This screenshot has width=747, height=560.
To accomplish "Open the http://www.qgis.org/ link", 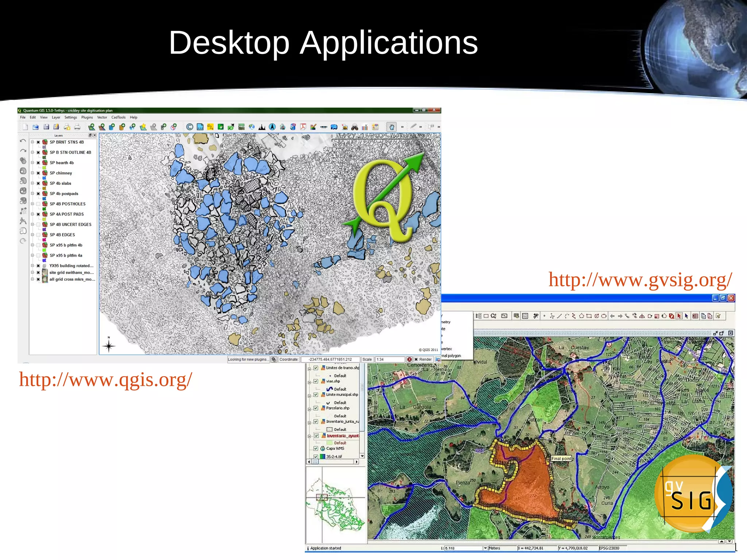I will click(105, 380).
